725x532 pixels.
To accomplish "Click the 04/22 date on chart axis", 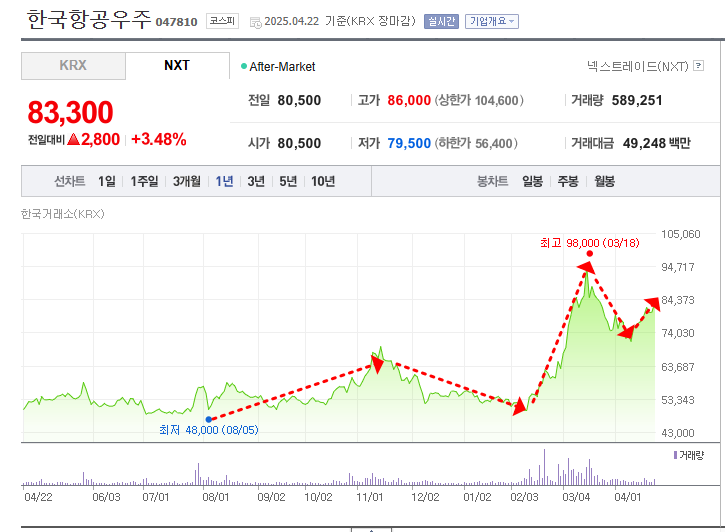I will pos(38,497).
